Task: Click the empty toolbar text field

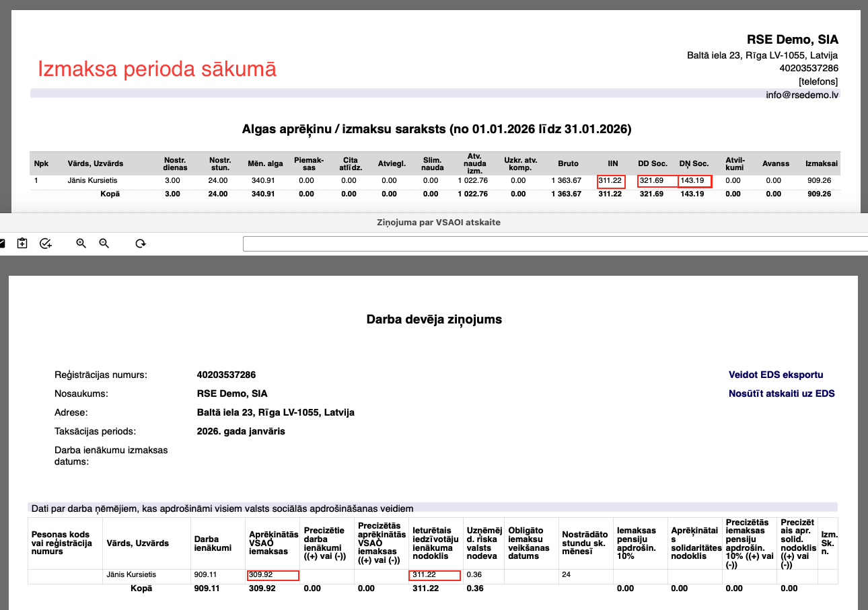Action: 552,243
